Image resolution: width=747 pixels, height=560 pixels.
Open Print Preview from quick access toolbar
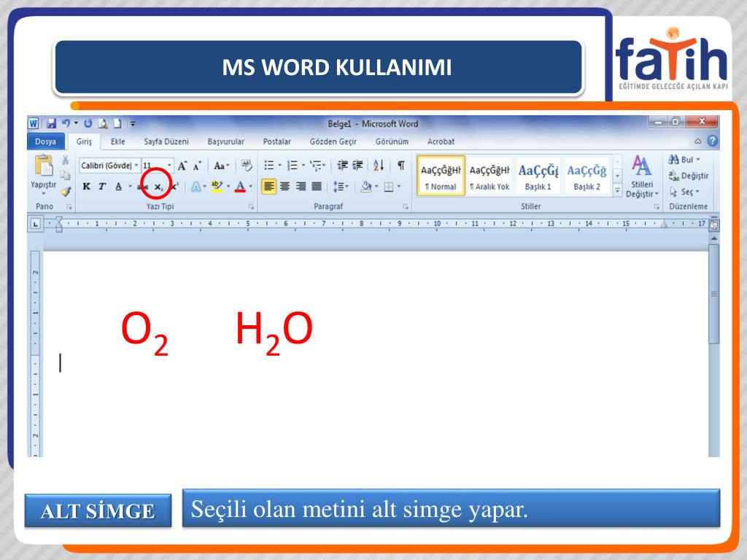[103, 124]
